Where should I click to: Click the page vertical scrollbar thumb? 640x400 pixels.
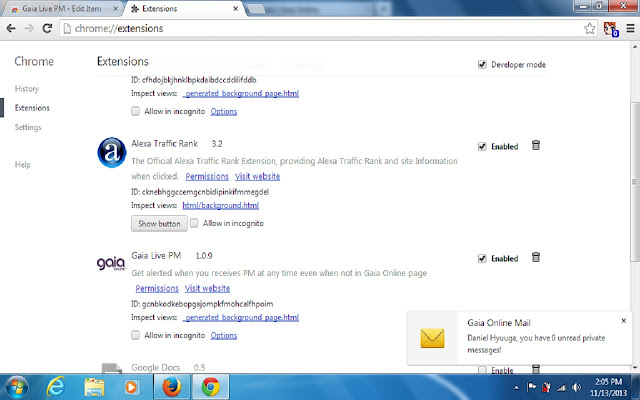(634, 182)
